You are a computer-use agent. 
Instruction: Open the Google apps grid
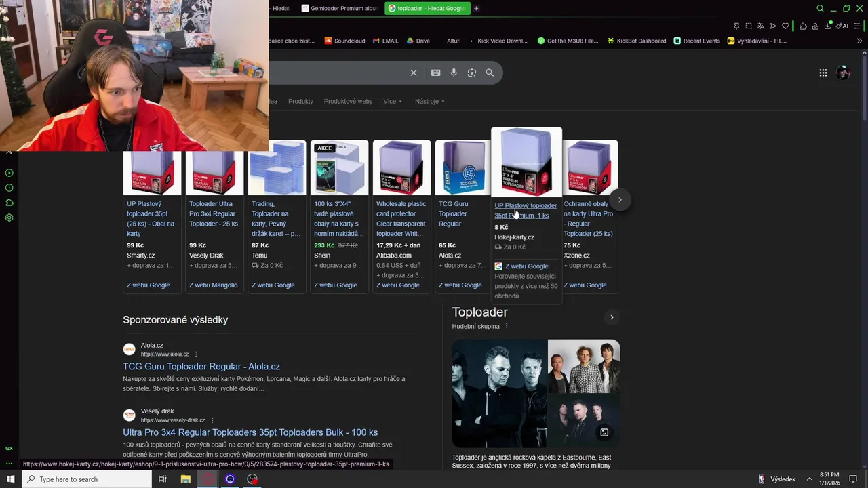[823, 73]
